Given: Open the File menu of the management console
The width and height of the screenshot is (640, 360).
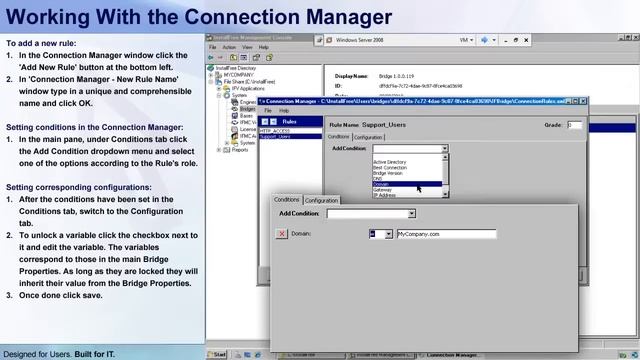Looking at the screenshot, I should [x=213, y=47].
